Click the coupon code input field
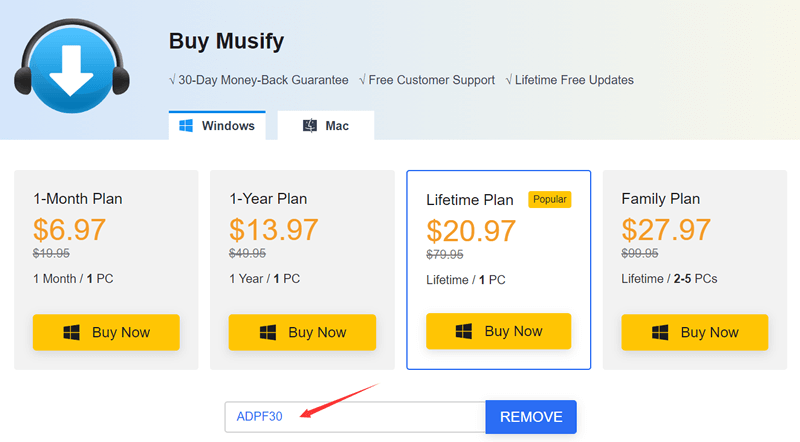800x442 pixels. pyautogui.click(x=355, y=417)
